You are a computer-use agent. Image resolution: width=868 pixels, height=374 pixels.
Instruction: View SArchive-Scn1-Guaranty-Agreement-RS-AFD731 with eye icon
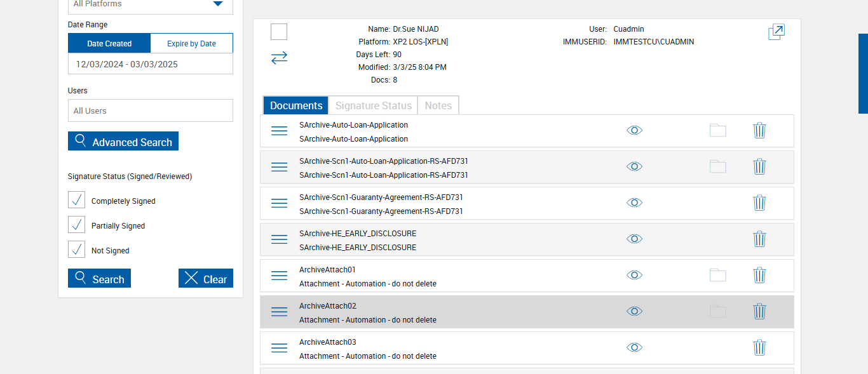pyautogui.click(x=634, y=203)
